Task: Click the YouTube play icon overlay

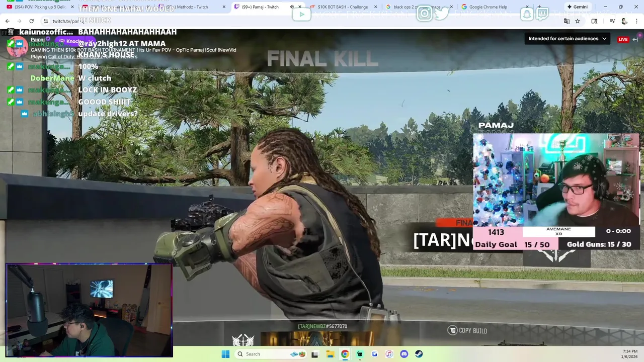Action: tap(302, 14)
